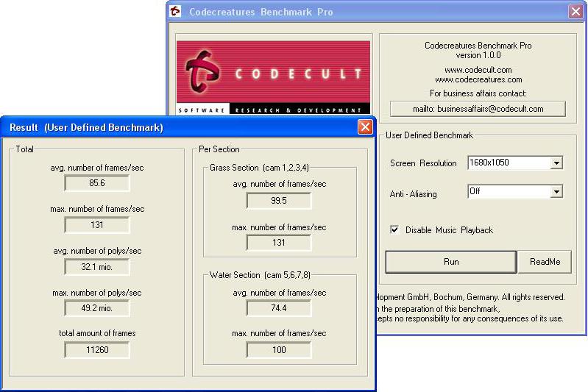Click avg polys/sec value 32.1 mio.

point(97,267)
